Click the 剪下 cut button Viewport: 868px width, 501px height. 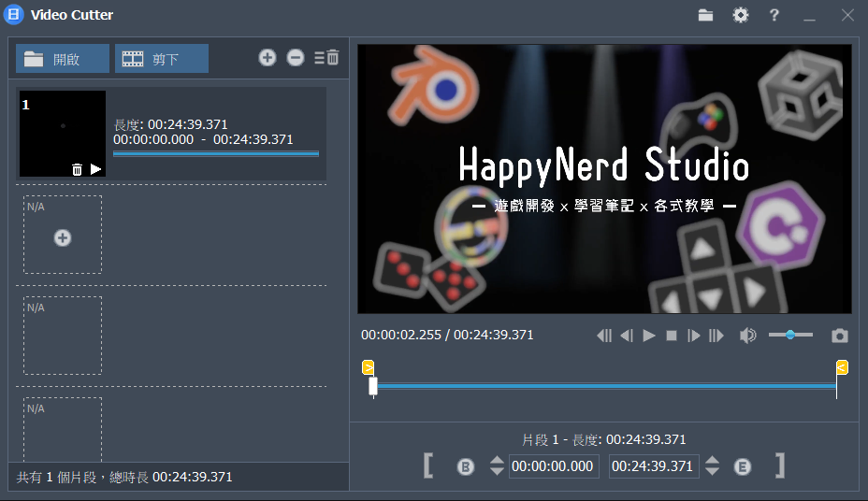(161, 59)
